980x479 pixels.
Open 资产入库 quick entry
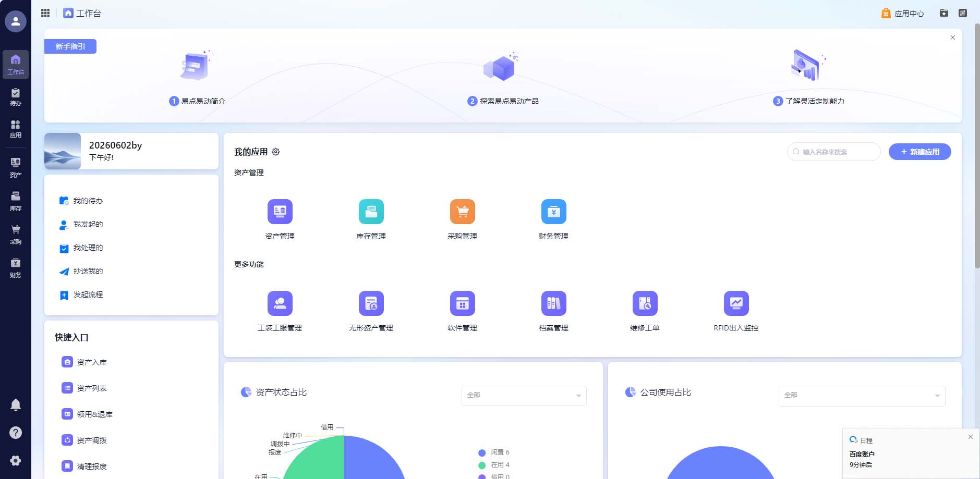coord(84,362)
